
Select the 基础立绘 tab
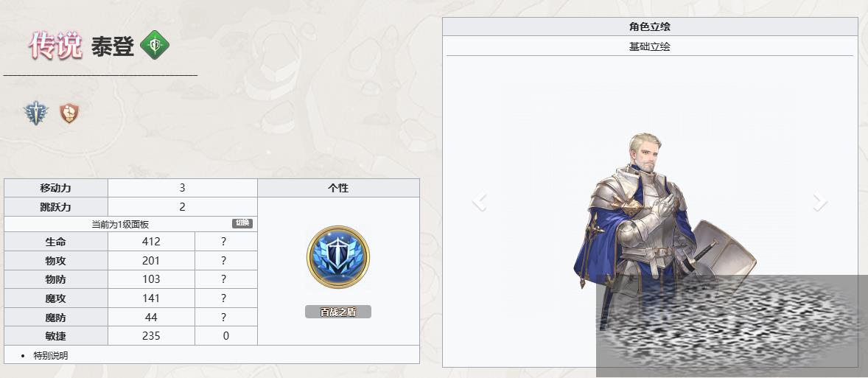(649, 46)
